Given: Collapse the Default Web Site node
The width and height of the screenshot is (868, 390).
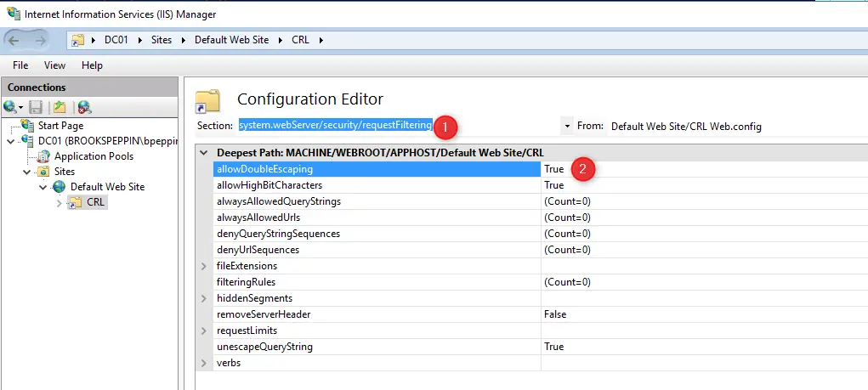Looking at the screenshot, I should [43, 188].
